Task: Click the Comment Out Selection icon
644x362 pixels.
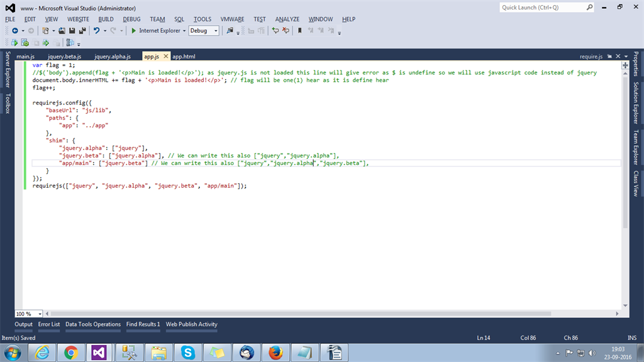Action: click(x=275, y=30)
